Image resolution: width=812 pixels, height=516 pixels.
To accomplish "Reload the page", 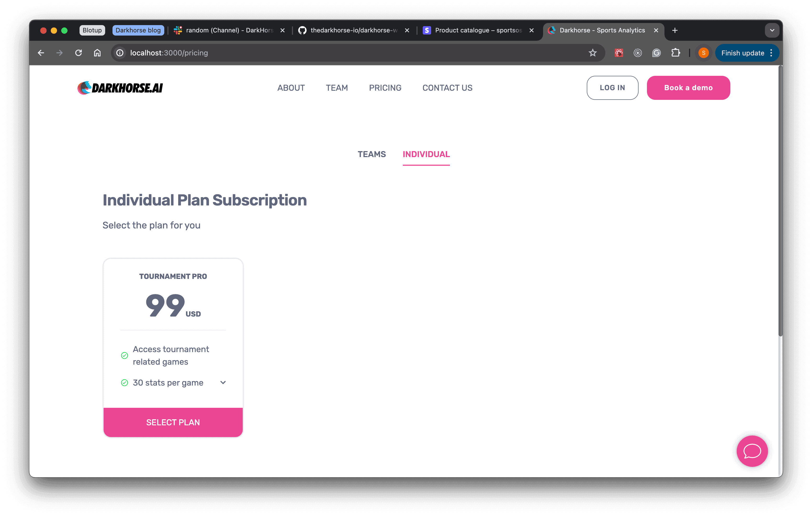I will point(78,53).
